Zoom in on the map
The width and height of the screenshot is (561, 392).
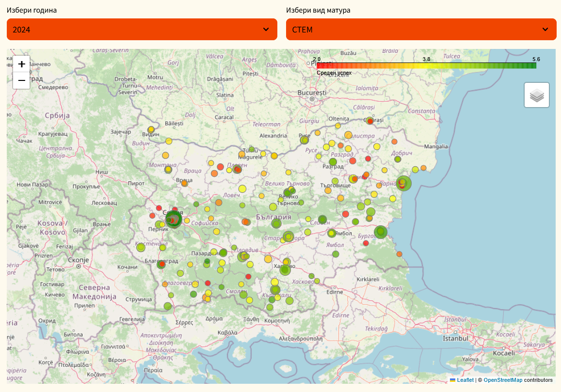coord(21,64)
